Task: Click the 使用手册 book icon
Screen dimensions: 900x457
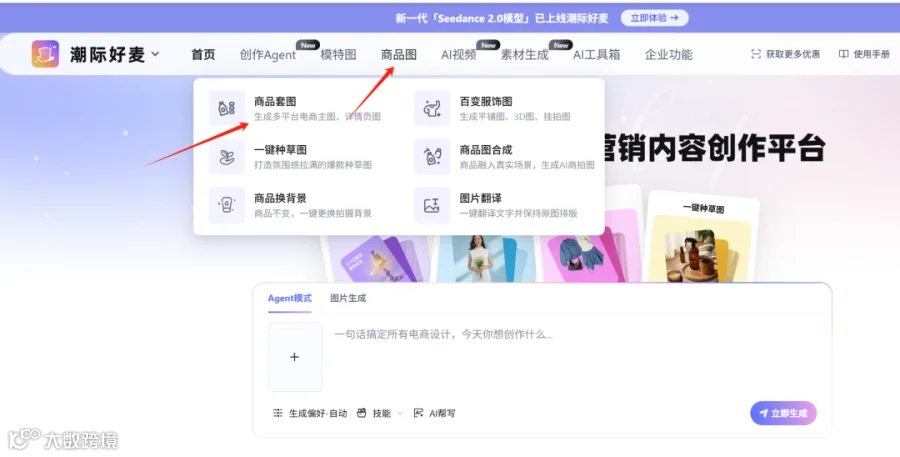Action: pyautogui.click(x=844, y=54)
